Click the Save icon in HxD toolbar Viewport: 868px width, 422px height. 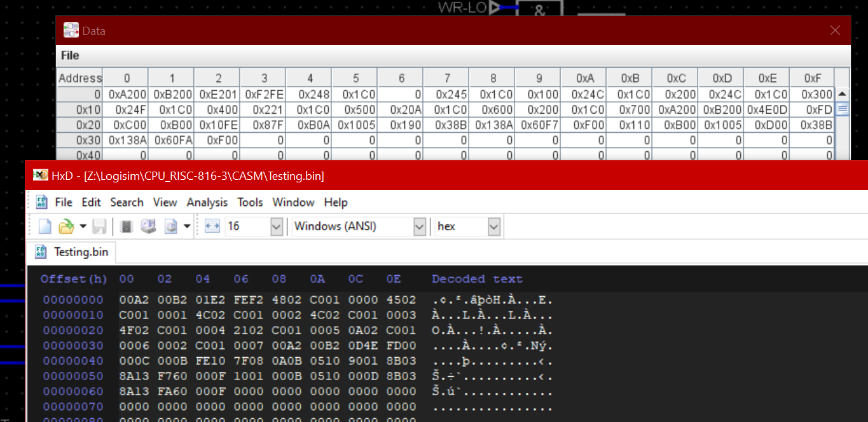100,226
